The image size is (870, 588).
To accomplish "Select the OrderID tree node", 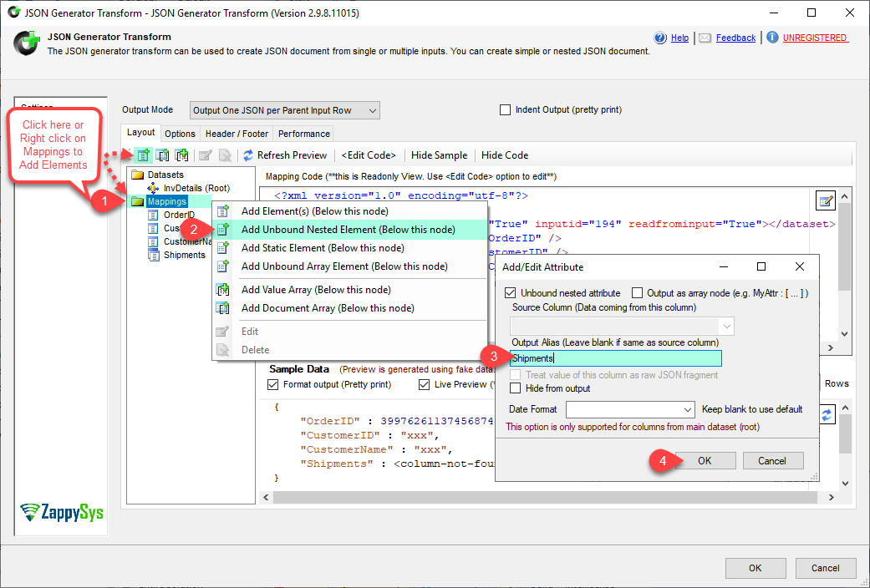I will [179, 215].
